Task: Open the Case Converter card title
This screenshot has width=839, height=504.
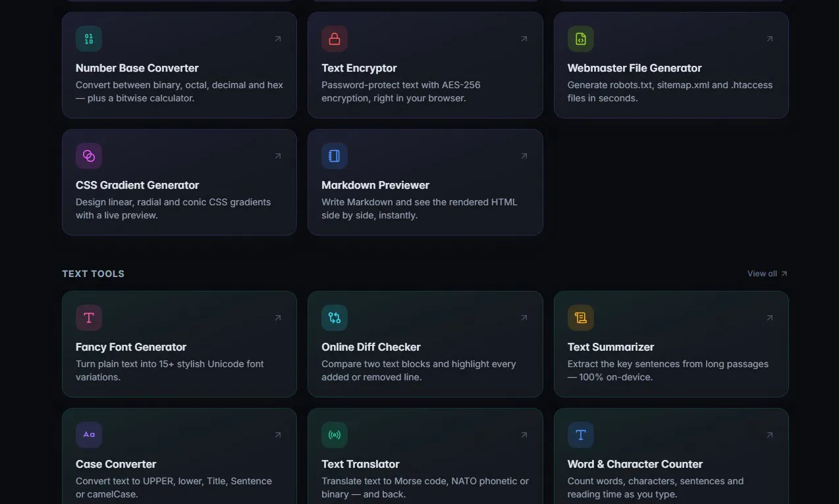Action: 116,464
